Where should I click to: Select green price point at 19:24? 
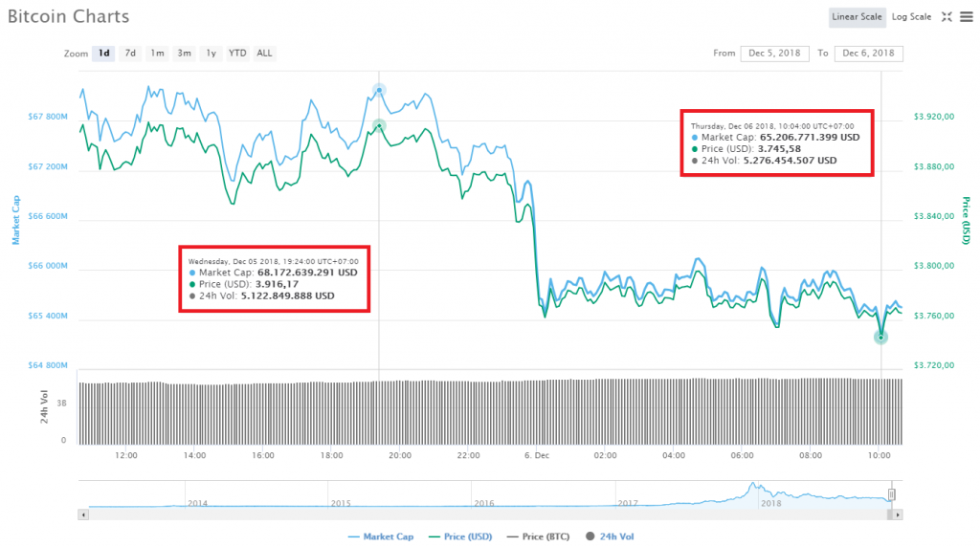point(379,126)
